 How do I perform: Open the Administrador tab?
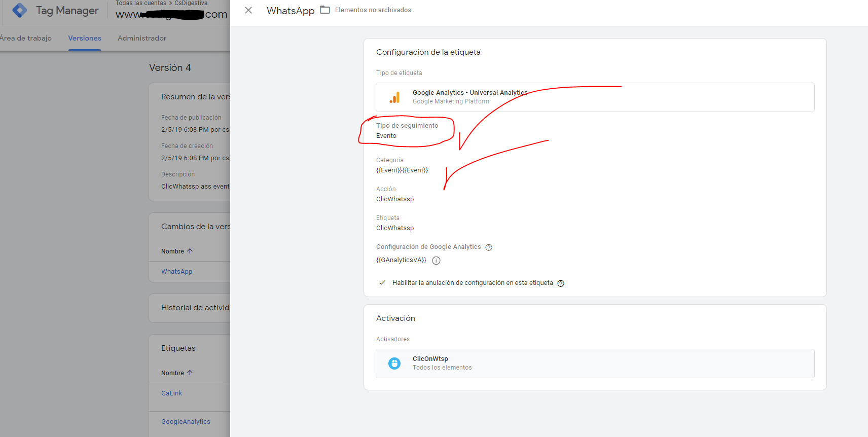tap(142, 38)
